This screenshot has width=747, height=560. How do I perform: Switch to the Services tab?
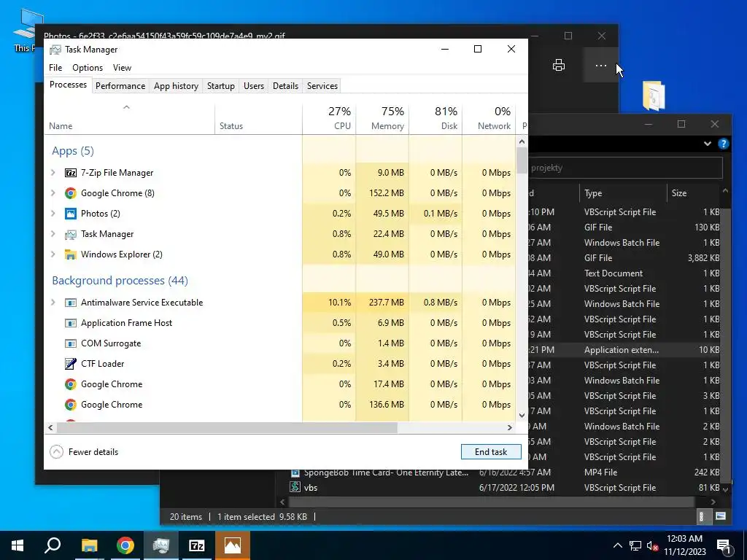(322, 86)
